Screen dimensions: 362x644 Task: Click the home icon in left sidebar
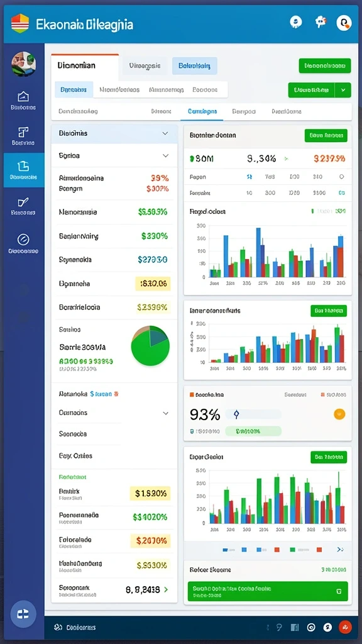[x=23, y=96]
